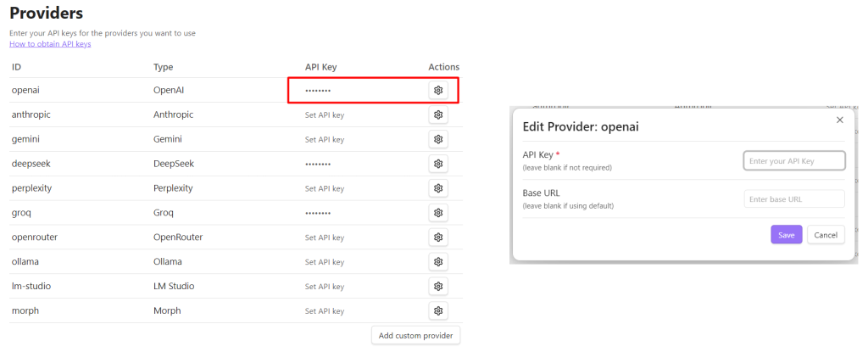This screenshot has width=868, height=352.
Task: Click the masked API key for deepseek
Action: click(x=318, y=164)
